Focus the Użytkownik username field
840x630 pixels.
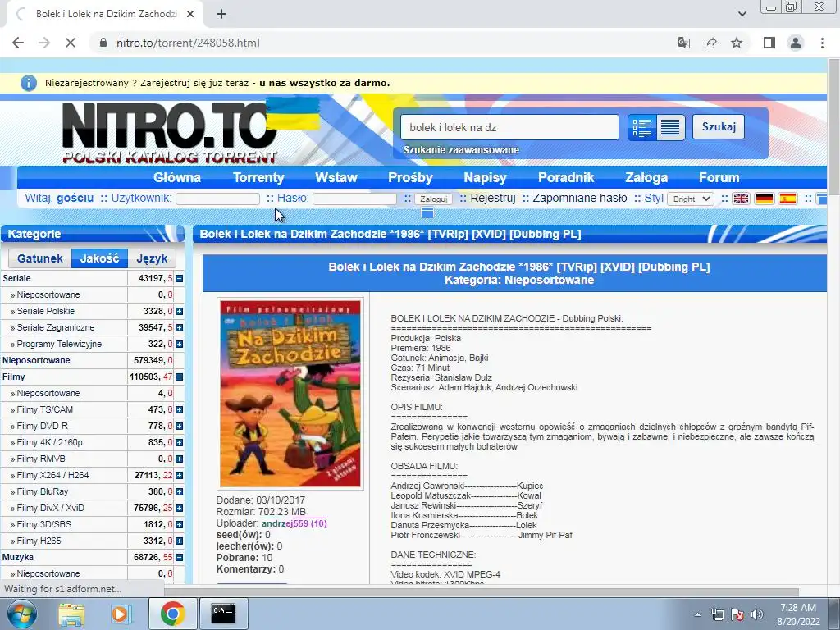pos(217,199)
